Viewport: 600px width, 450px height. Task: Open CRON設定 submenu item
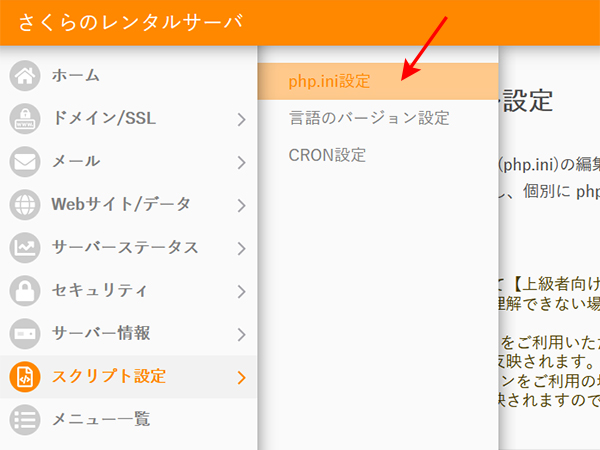coord(327,155)
